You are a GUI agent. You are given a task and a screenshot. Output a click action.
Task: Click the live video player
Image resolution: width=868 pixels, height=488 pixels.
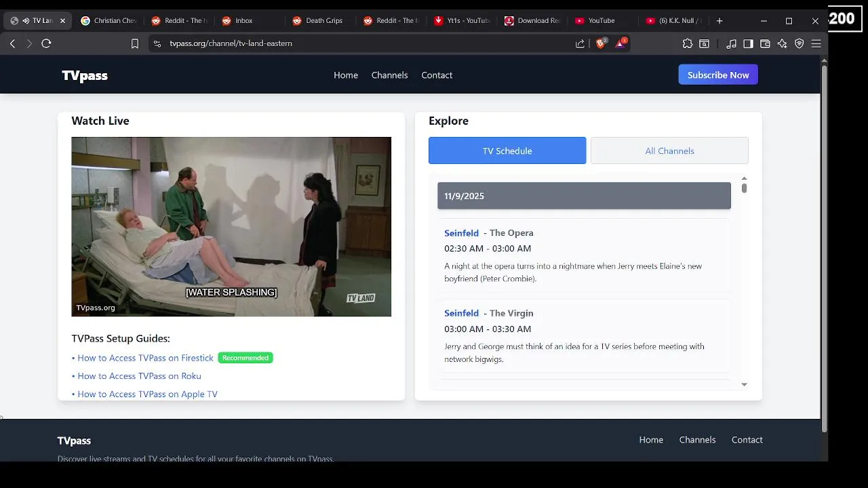pos(231,226)
